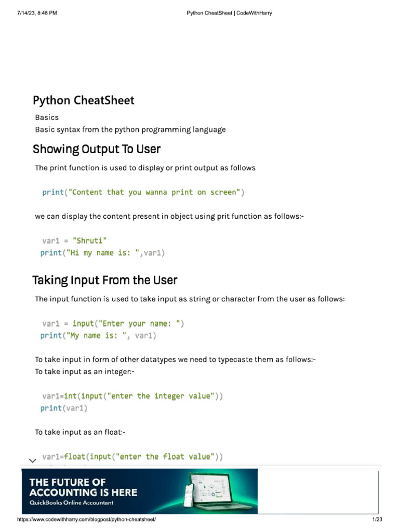Click the input "Enter your name" code line
The width and height of the screenshot is (399, 532).
coord(113,324)
